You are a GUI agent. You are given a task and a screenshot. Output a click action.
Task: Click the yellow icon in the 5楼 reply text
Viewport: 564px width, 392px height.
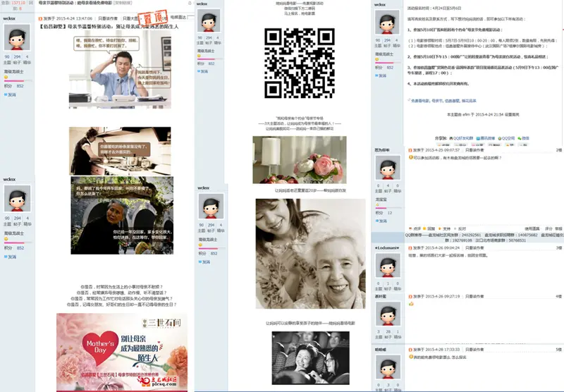(x=411, y=357)
